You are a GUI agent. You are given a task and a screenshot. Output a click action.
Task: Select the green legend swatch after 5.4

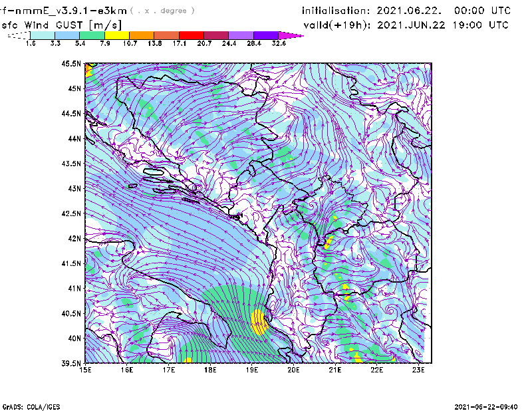point(92,35)
